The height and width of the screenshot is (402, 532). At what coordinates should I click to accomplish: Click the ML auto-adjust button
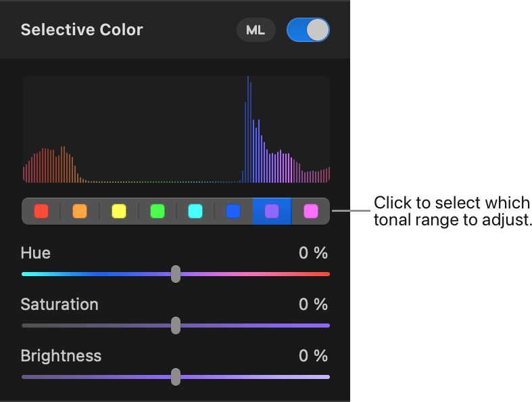point(256,30)
